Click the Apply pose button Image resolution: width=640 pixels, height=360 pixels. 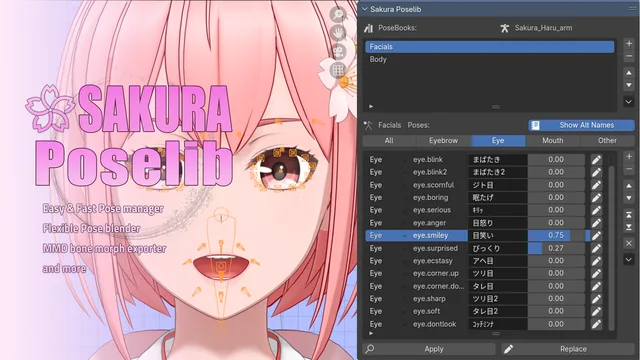coord(429,349)
